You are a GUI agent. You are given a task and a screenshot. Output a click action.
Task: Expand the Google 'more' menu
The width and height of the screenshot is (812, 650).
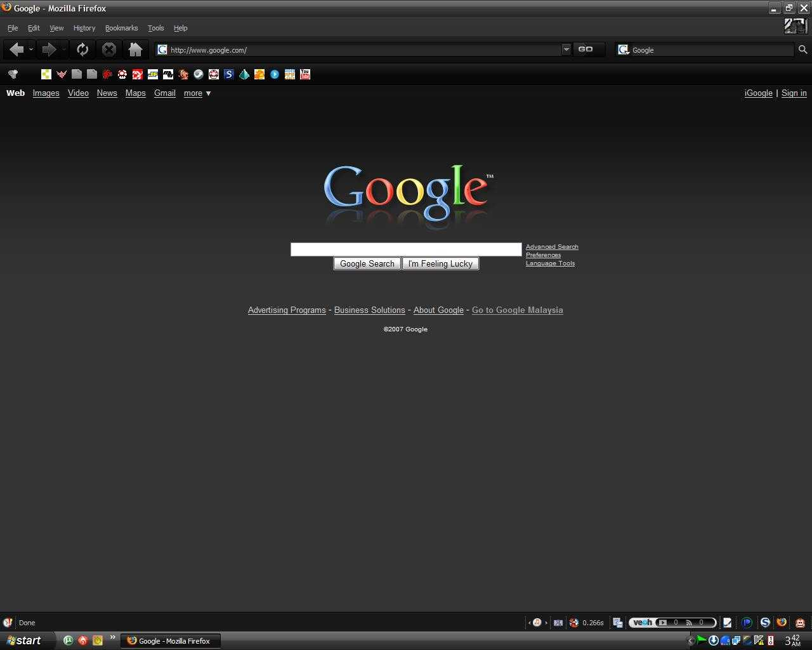point(197,93)
